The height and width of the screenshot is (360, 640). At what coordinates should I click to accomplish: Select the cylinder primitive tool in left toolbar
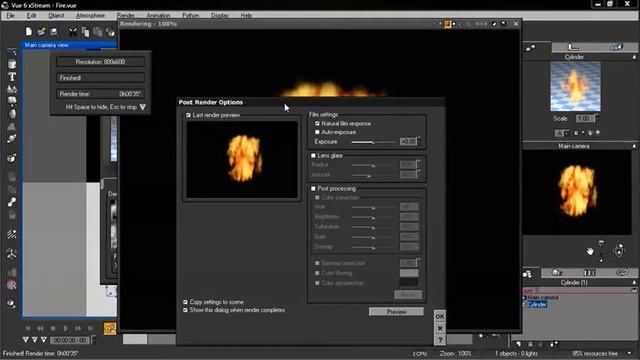point(12,64)
